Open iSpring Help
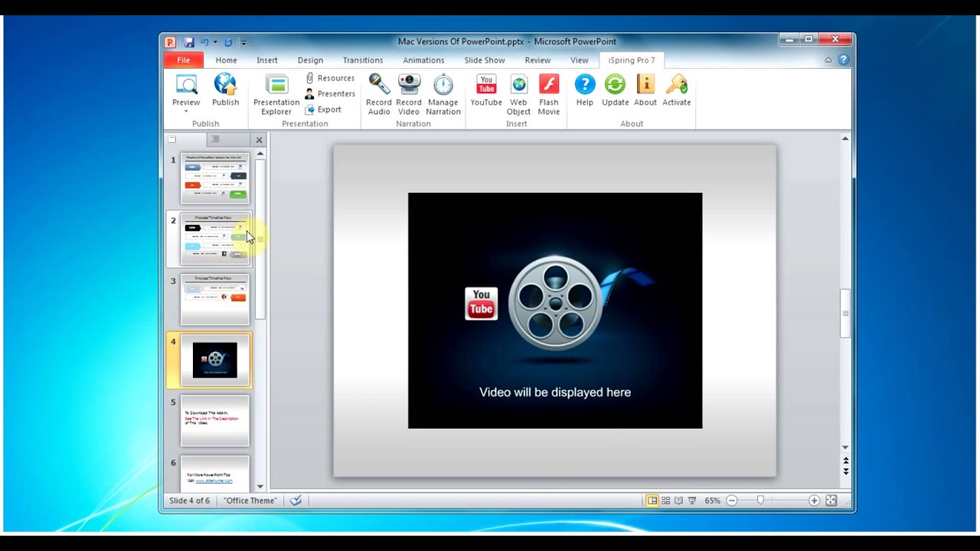980x551 pixels. pos(585,90)
